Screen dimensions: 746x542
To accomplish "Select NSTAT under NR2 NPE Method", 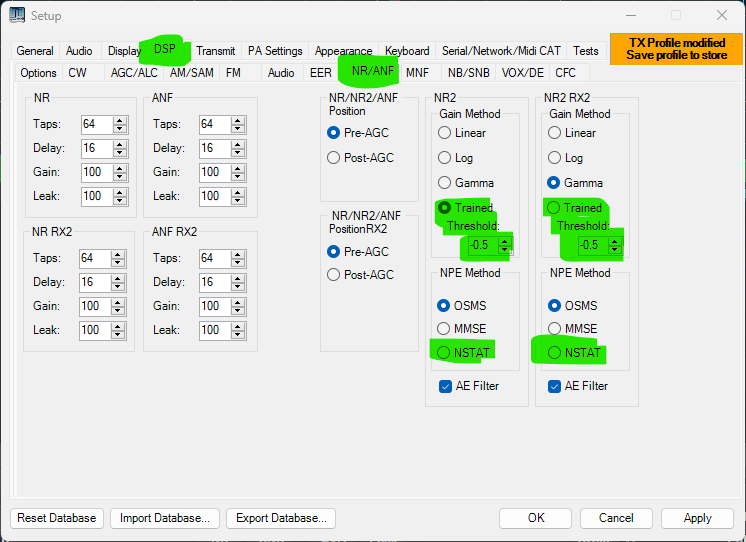I will 445,352.
